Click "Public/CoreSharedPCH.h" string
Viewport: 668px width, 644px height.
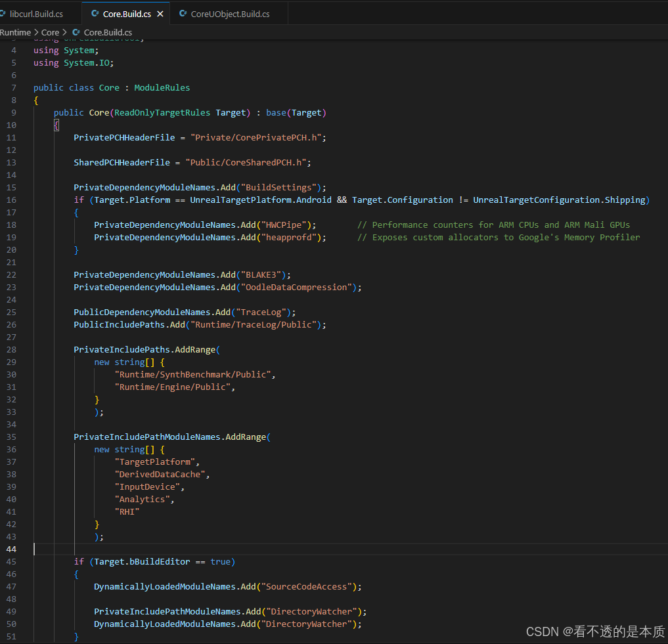[x=246, y=162]
